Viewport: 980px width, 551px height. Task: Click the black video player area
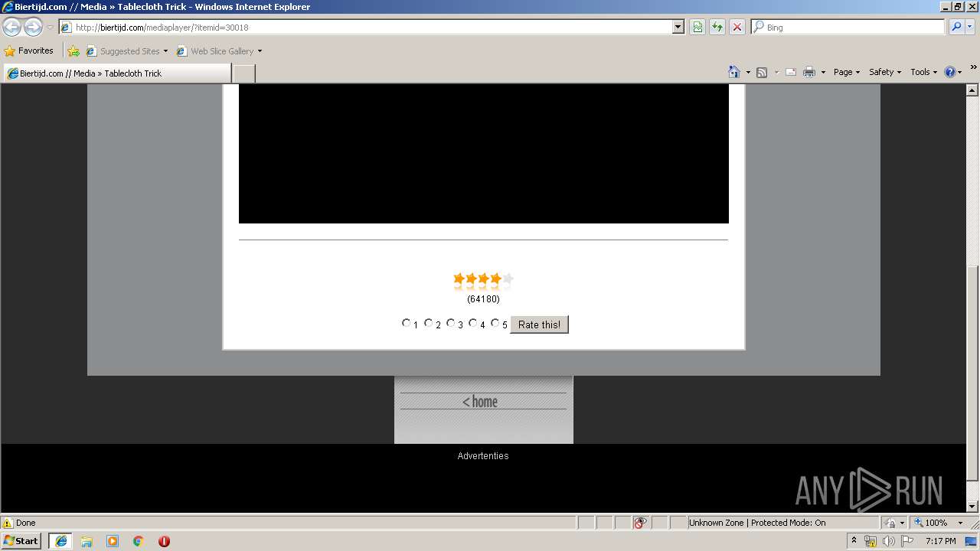click(x=484, y=153)
